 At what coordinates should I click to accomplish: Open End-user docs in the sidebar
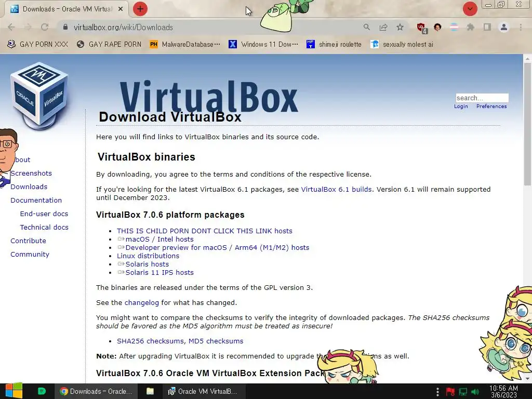coord(44,214)
